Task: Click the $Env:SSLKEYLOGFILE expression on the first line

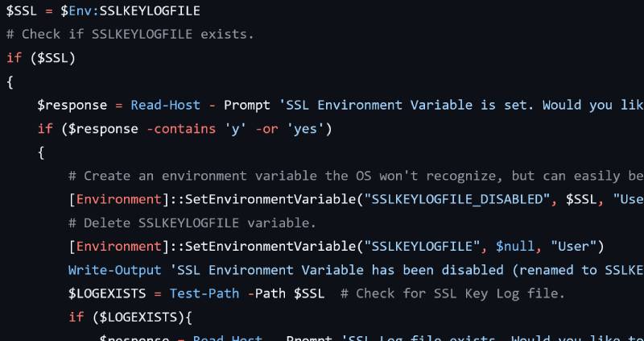Action: [x=130, y=11]
